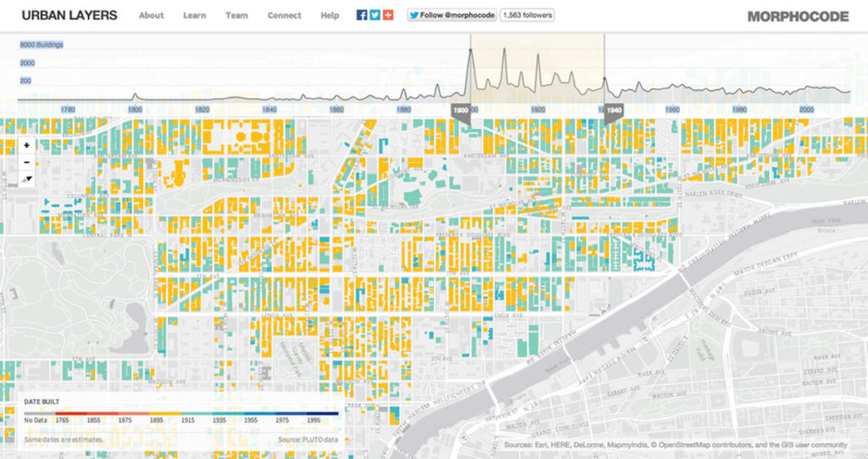
Task: Zoom in on the map
Action: [27, 145]
